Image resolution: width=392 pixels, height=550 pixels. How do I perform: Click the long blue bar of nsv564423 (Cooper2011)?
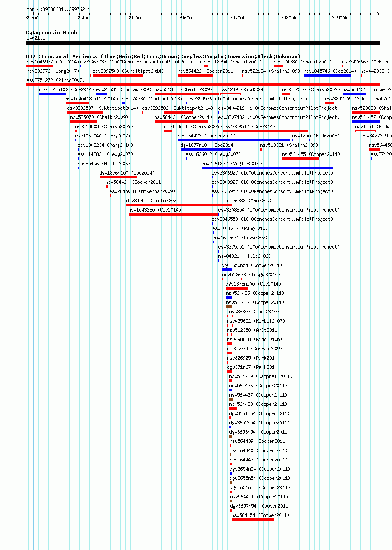[234, 140]
